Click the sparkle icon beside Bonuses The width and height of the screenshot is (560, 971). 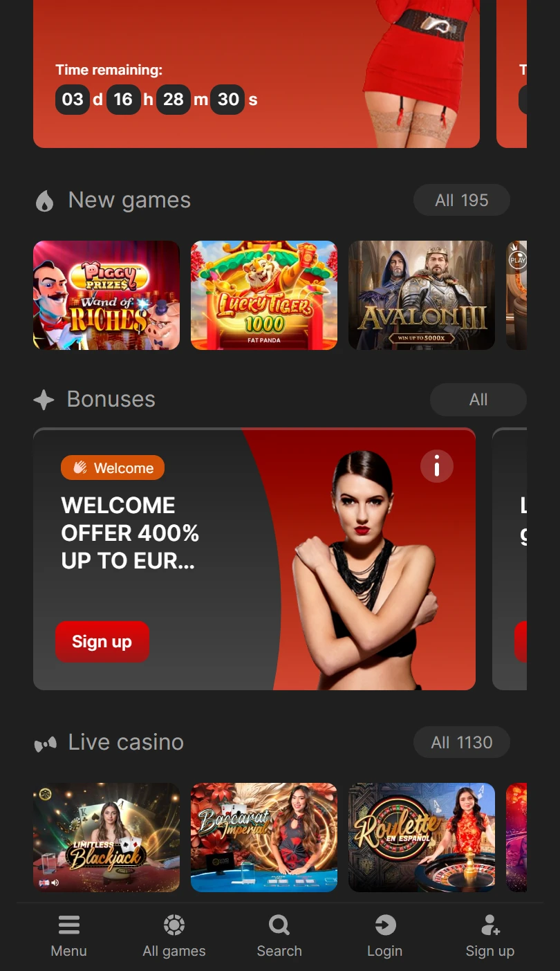(44, 400)
